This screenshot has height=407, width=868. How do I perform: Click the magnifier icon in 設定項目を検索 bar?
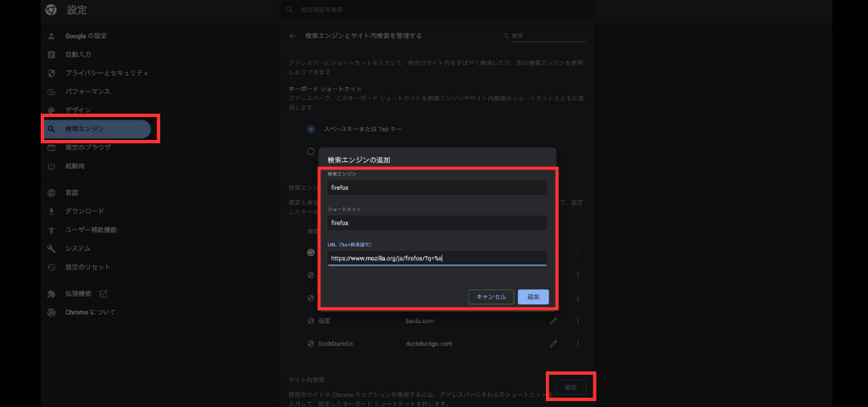(289, 10)
